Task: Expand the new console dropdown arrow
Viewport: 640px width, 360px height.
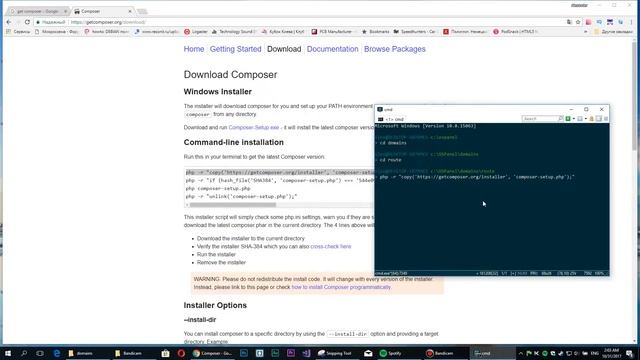Action: (x=573, y=119)
